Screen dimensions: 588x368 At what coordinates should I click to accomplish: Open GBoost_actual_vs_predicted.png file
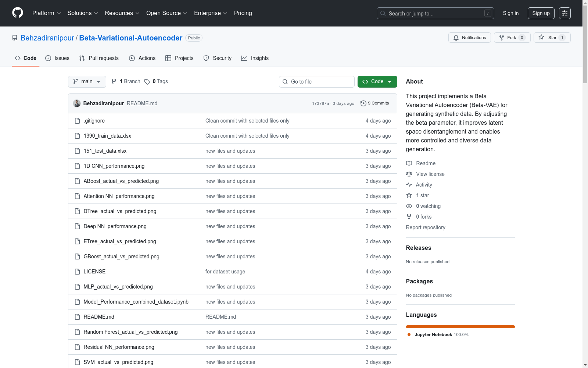pyautogui.click(x=122, y=256)
